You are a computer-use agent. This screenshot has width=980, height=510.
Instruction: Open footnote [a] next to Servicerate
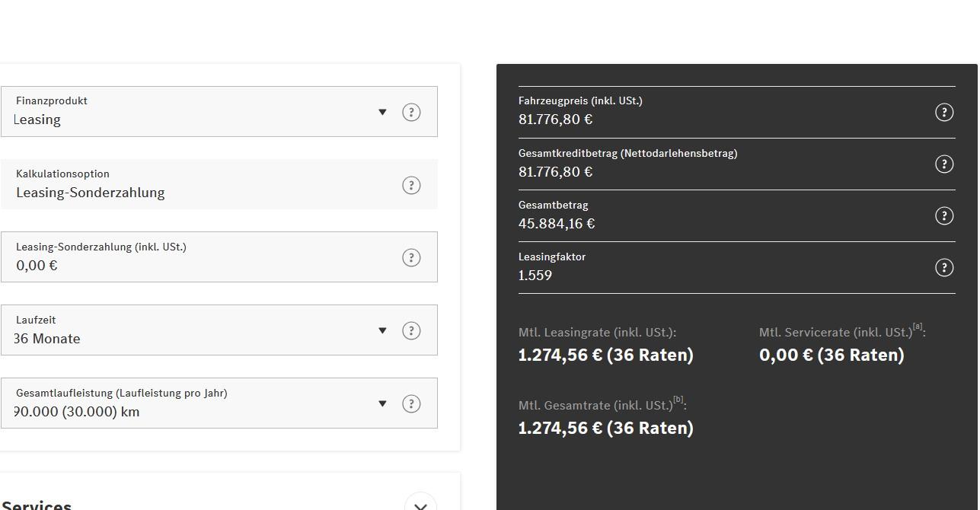[x=918, y=327]
